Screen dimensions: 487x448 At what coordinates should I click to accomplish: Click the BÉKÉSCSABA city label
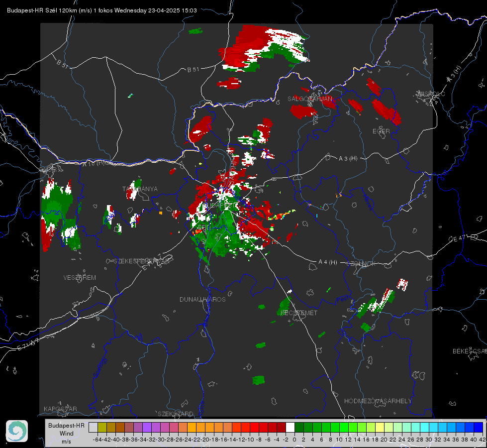[x=470, y=351]
